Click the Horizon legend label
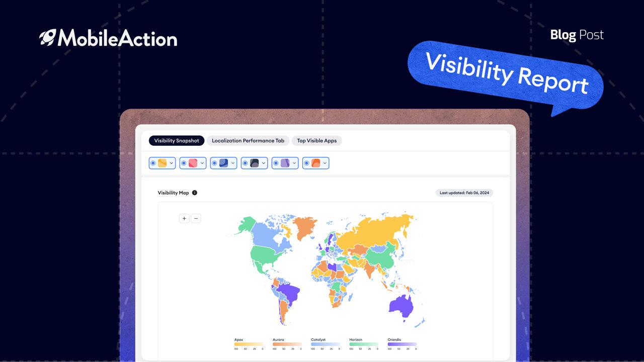Image resolution: width=644 pixels, height=362 pixels. (356, 340)
